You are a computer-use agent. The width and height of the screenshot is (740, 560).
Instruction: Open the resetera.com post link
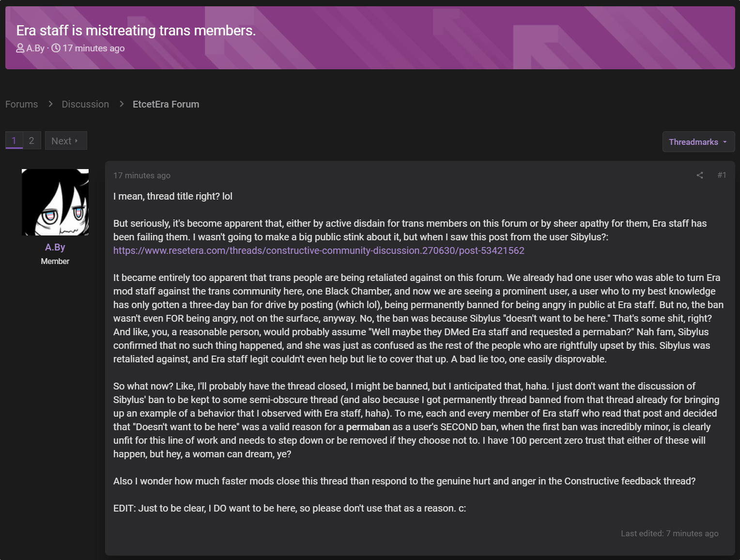319,250
